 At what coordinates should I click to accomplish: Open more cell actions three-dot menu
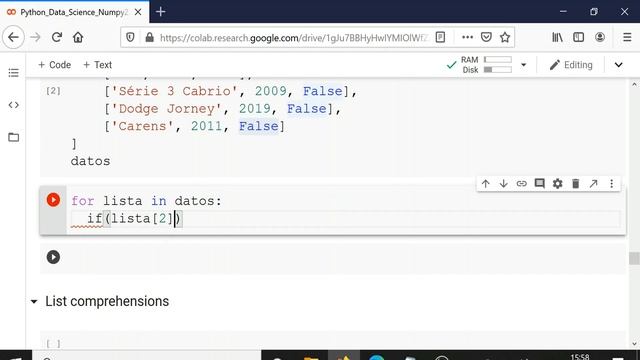tap(611, 184)
